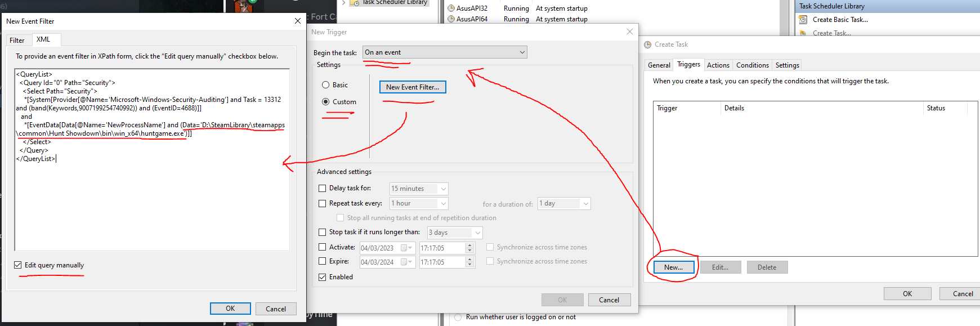
Task: Click the New Event Filter button
Action: coord(413,87)
